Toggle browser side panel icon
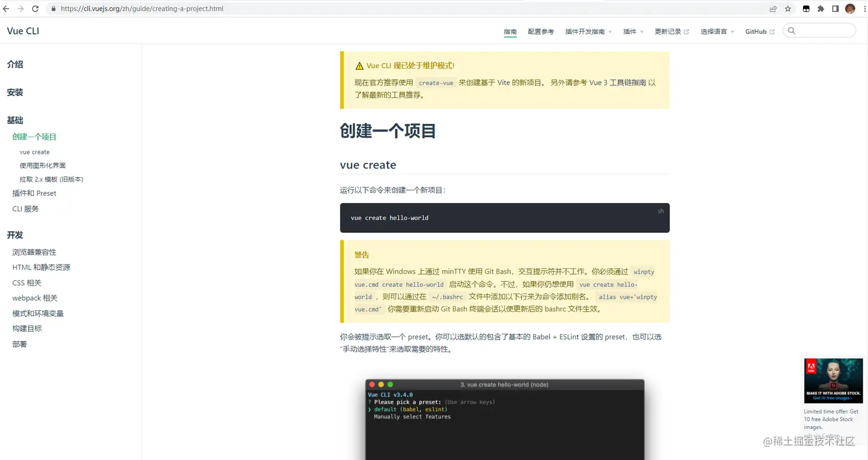 [835, 9]
